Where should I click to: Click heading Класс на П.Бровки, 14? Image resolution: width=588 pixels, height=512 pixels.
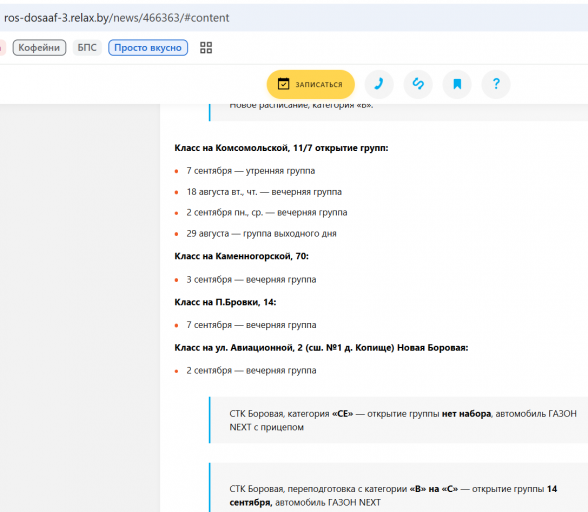pyautogui.click(x=225, y=302)
